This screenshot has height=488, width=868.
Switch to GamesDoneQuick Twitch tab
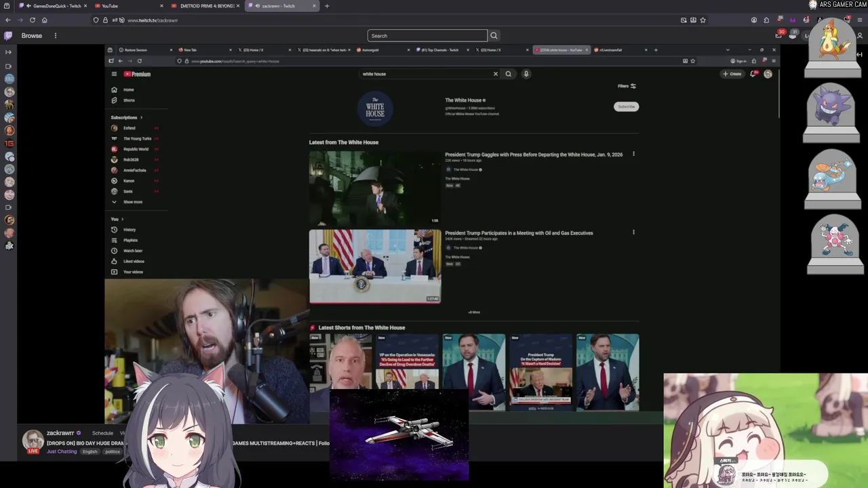(x=53, y=6)
